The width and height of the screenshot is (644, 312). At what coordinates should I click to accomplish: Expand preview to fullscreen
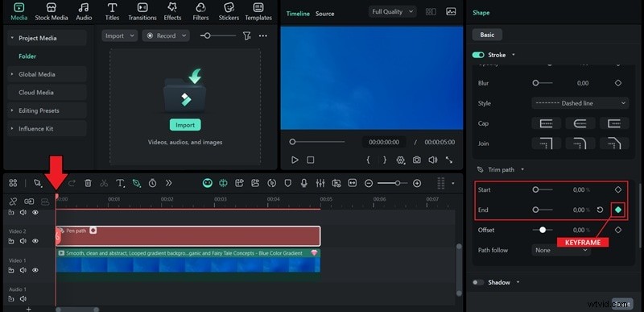449,160
